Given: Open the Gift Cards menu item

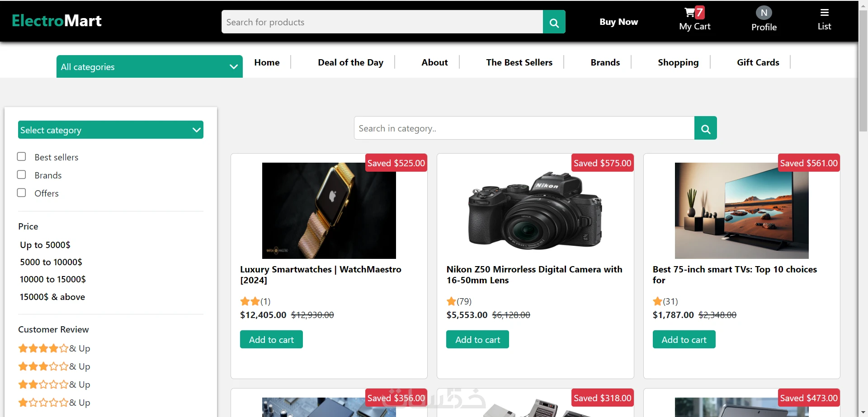Looking at the screenshot, I should (x=758, y=62).
